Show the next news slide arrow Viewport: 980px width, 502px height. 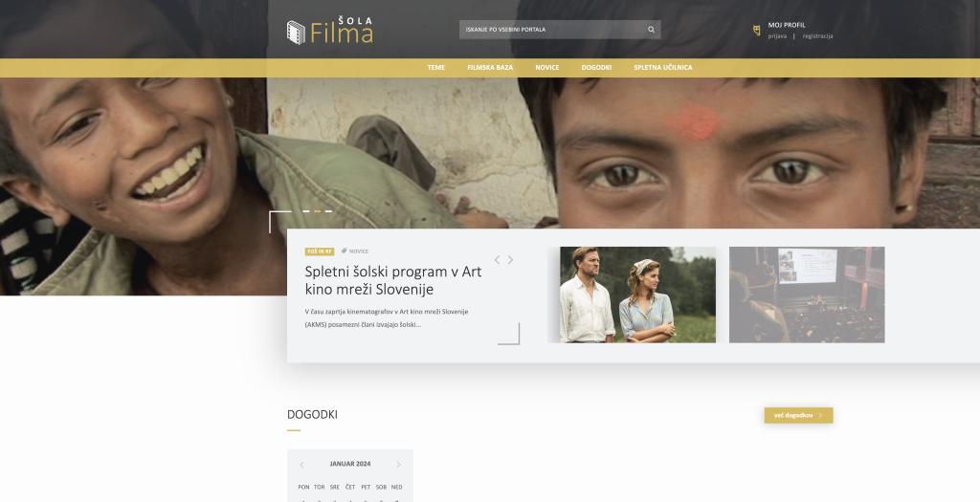(510, 260)
